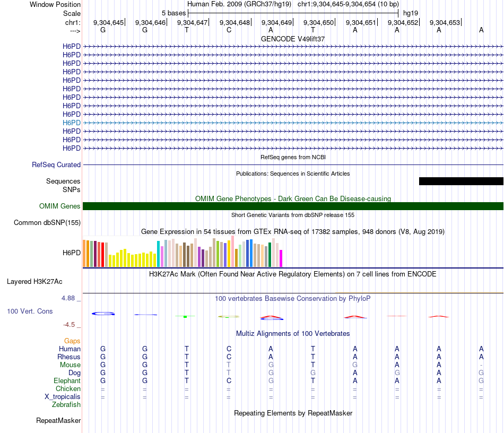Viewport: 504px width, 433px height.
Task: Click the hg19 label beside scale bar
Action: tap(411, 13)
